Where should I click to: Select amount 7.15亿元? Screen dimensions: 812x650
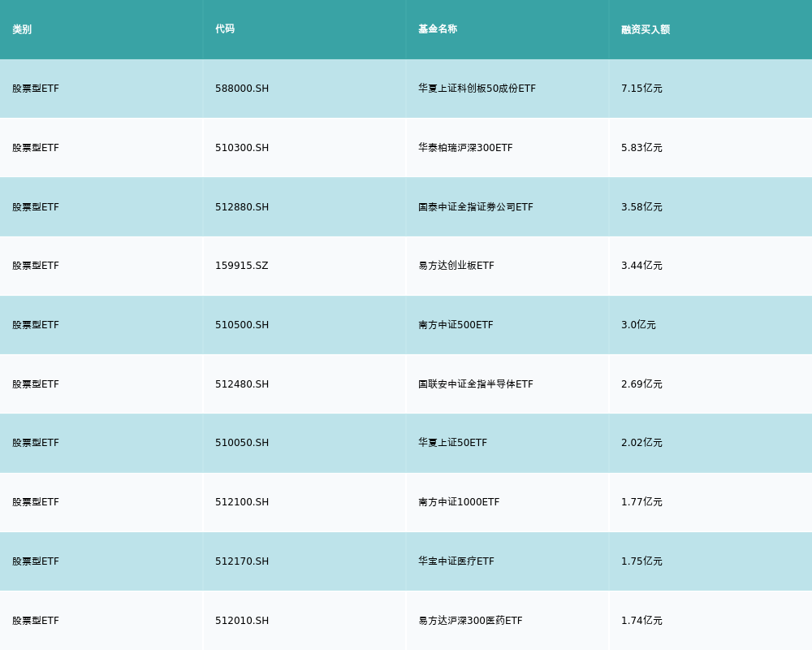(641, 89)
